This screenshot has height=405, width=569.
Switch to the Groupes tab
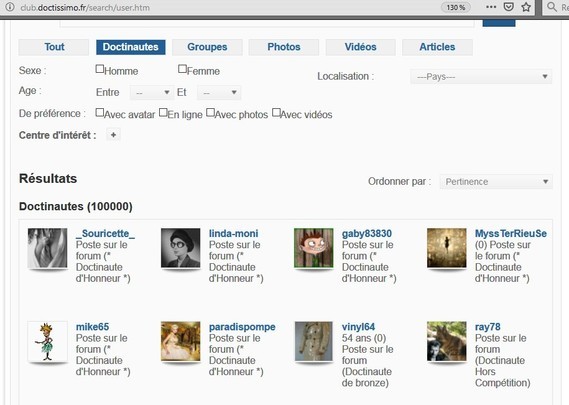(x=207, y=47)
